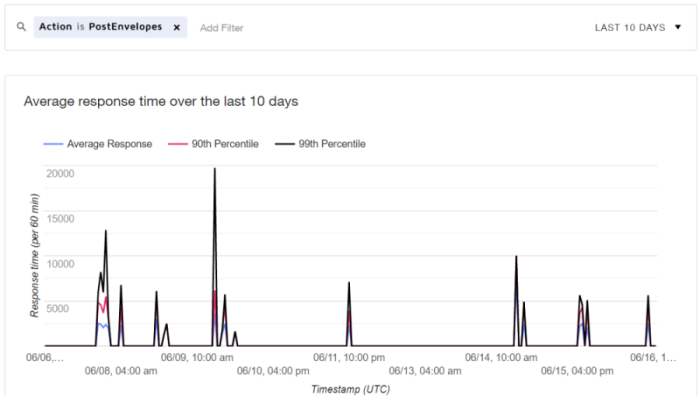
Task: Click the search magnifier icon
Action: (21, 27)
